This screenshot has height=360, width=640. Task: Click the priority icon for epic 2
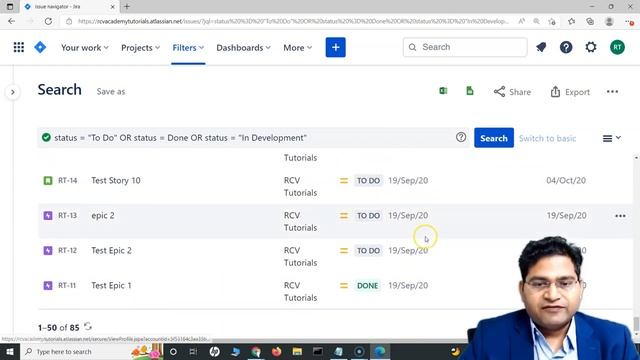[344, 216]
